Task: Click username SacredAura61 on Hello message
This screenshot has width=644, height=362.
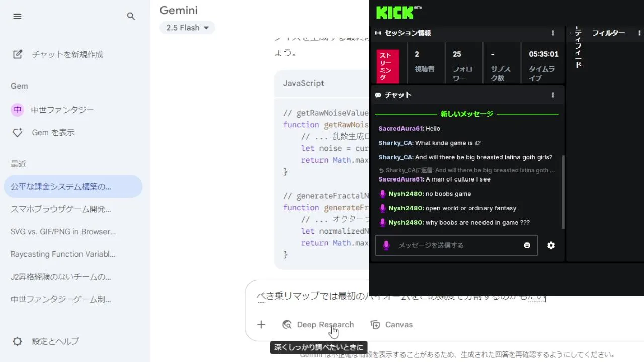Action: (401, 129)
